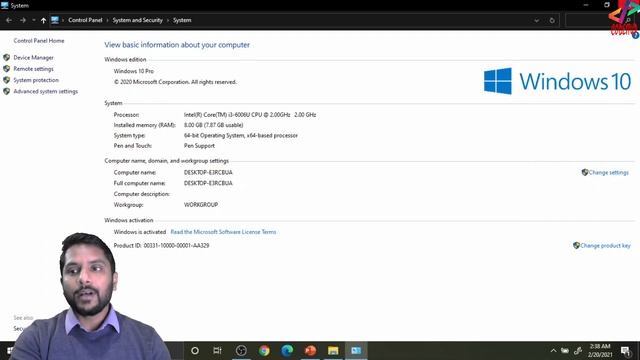Screen dimensions: 640x360
Task: Open Microsoft Edge from taskbar
Action: (287, 351)
